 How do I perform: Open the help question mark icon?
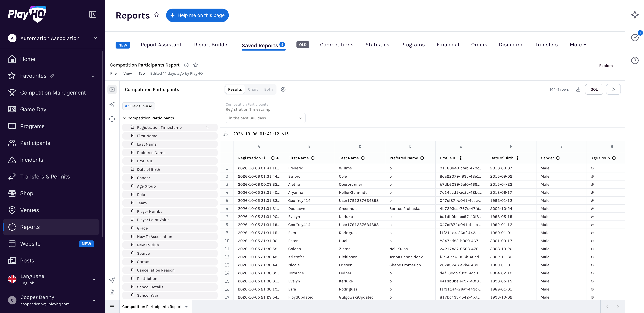click(x=635, y=60)
